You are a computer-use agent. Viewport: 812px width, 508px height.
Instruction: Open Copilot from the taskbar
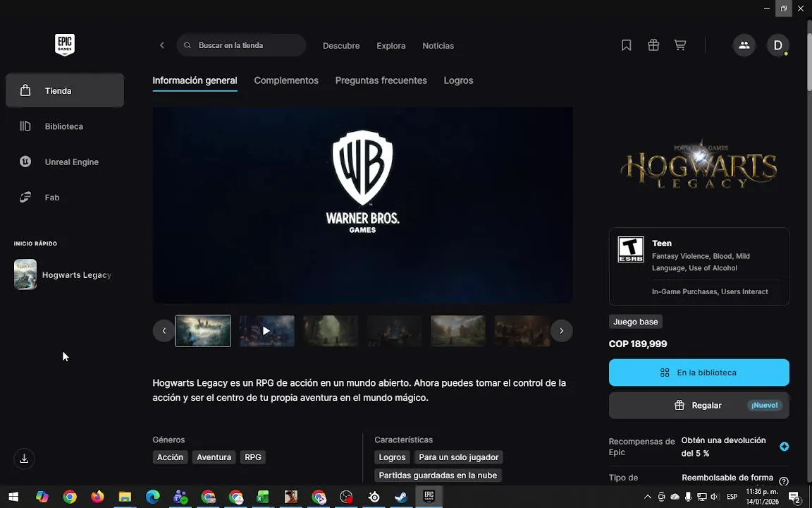pos(42,497)
